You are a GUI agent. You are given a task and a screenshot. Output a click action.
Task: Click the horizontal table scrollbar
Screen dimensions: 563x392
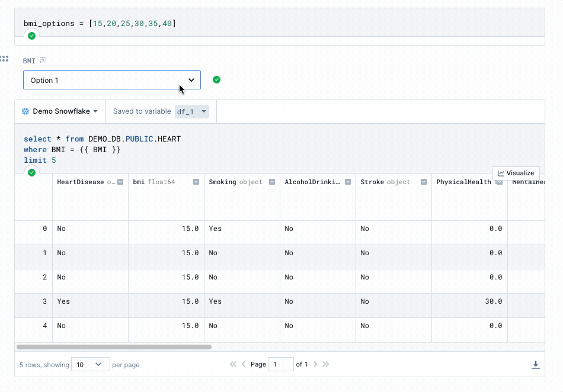(x=114, y=347)
